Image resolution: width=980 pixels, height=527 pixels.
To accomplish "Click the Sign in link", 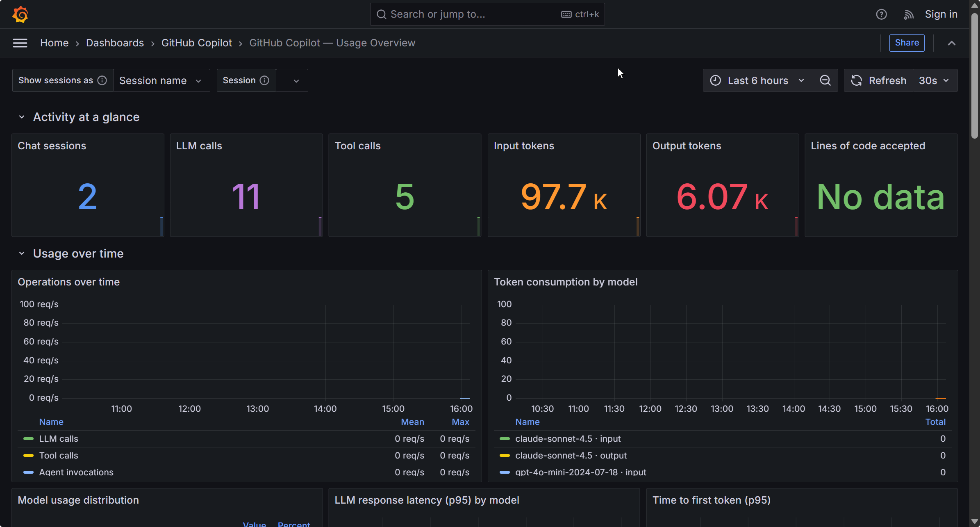I will pos(941,14).
